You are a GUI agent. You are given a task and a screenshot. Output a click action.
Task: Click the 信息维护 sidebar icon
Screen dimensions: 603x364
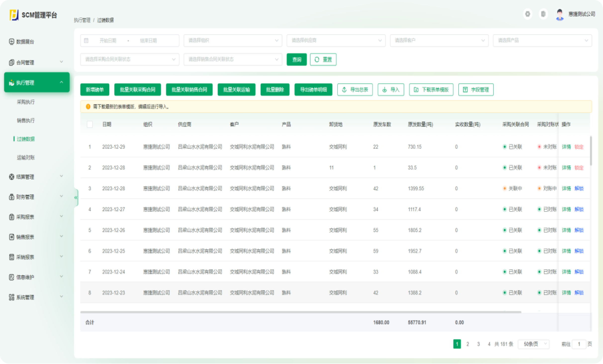[11, 277]
